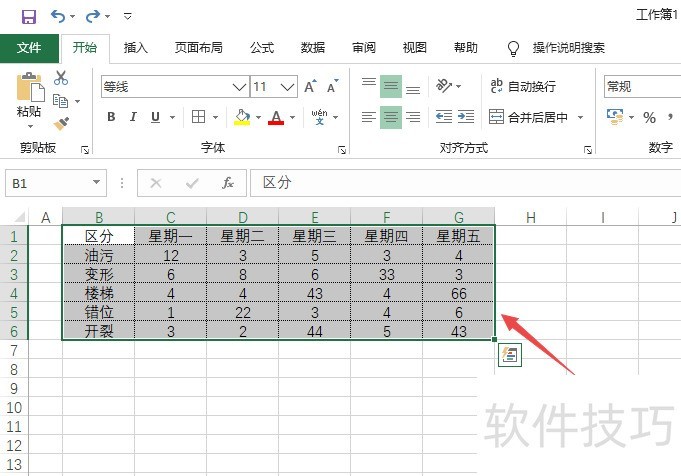Select column H header
This screenshot has width=681, height=476.
531,217
